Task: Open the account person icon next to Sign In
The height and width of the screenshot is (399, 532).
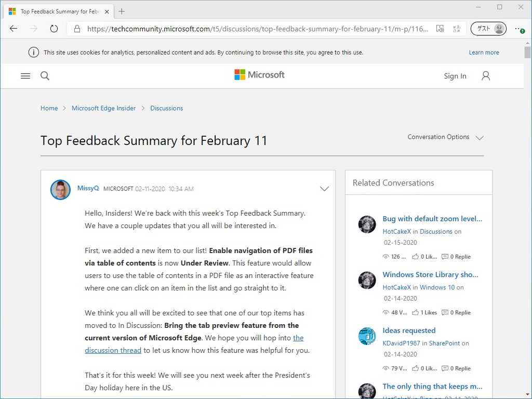Action: [485, 76]
